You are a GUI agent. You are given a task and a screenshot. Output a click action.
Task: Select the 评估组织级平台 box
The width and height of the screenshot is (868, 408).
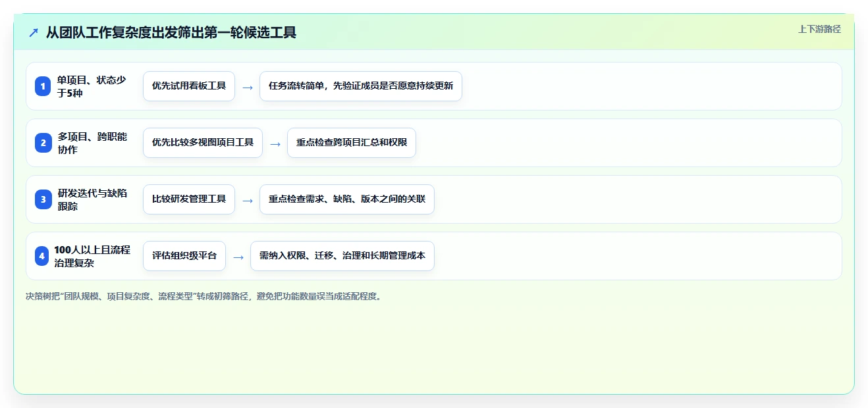[x=184, y=256]
